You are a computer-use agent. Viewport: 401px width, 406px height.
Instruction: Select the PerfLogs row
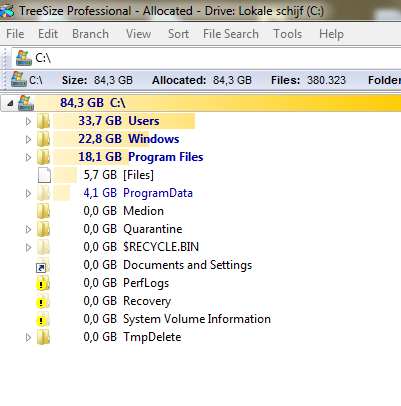point(126,283)
